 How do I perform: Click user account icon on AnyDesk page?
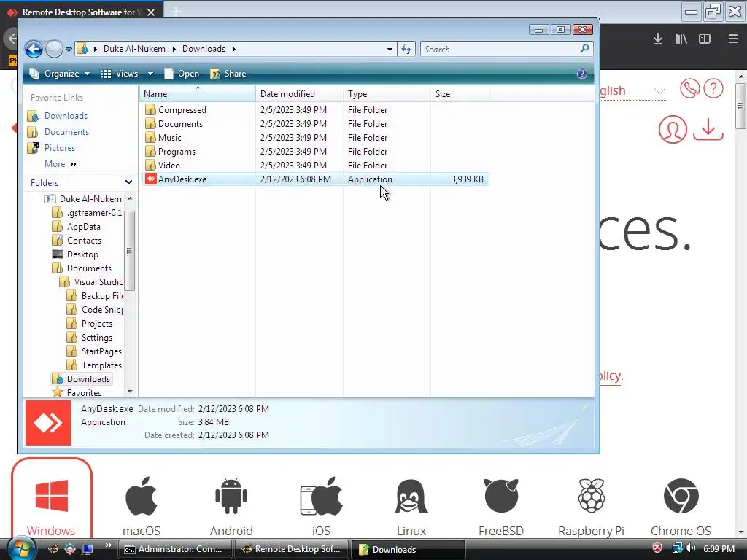[673, 129]
